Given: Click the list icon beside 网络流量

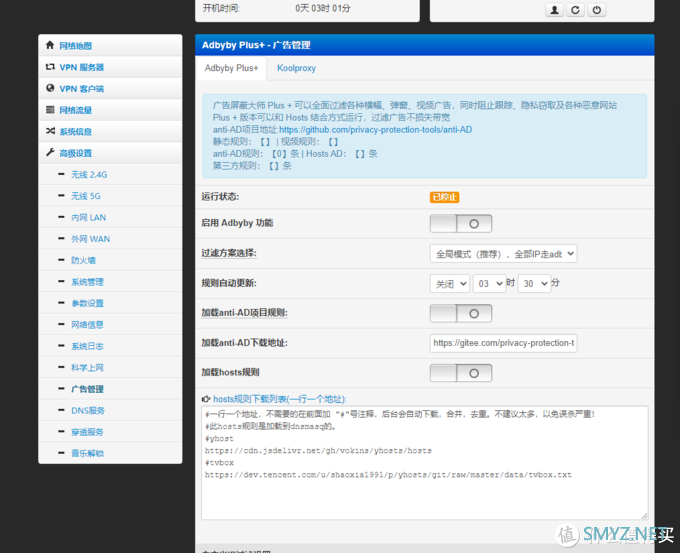Looking at the screenshot, I should click(50, 109).
